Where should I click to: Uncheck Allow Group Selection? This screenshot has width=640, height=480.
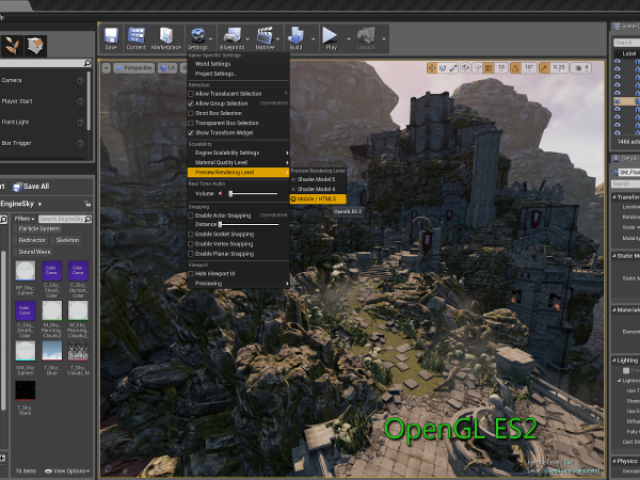click(191, 104)
